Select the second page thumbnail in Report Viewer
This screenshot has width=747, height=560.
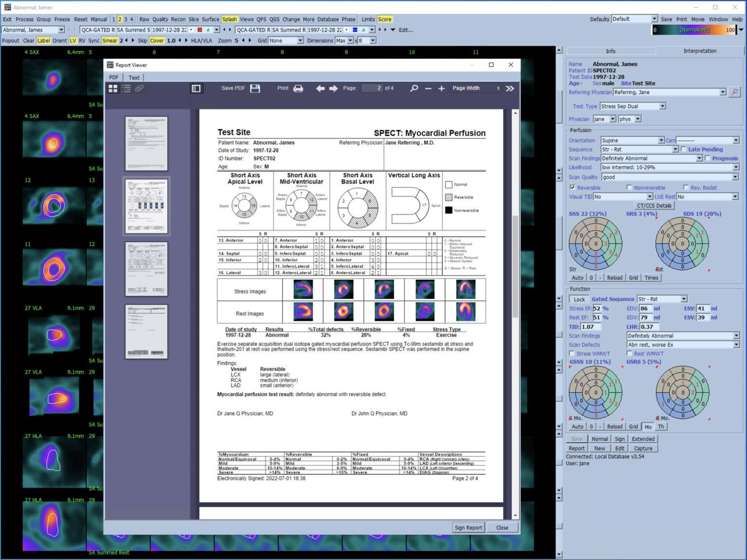coord(146,206)
